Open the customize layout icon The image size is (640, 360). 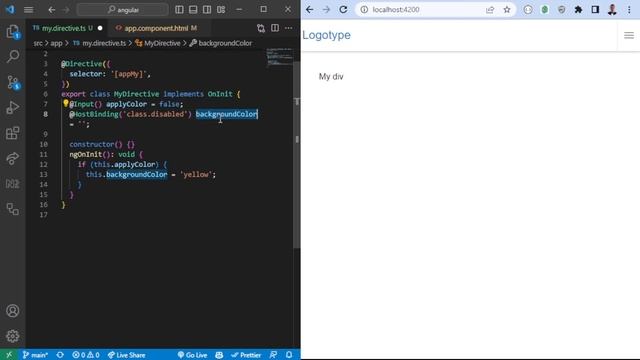tap(221, 9)
